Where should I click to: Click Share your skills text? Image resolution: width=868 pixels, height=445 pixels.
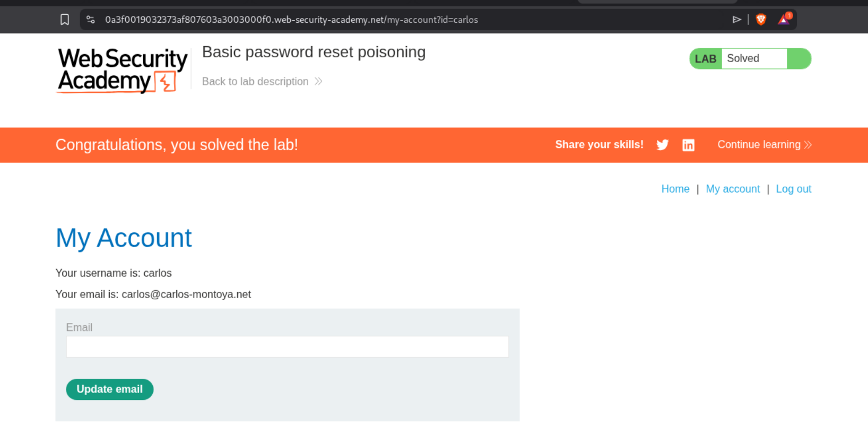point(599,144)
